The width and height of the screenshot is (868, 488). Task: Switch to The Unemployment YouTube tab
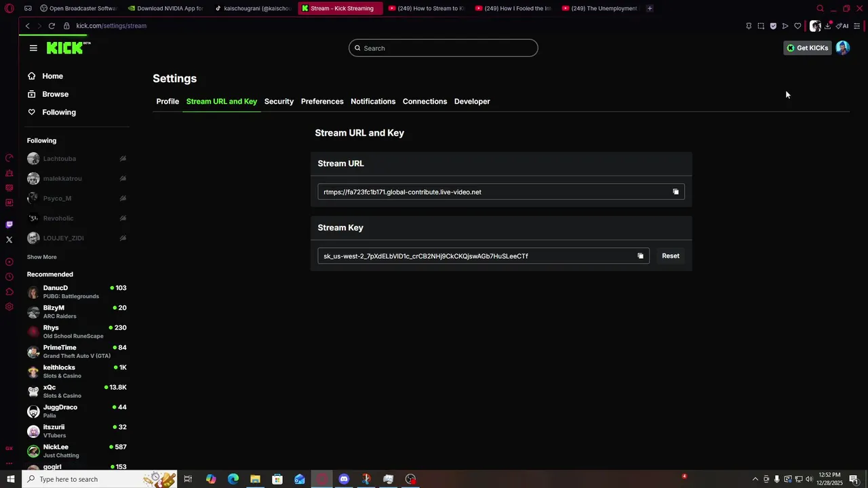(600, 8)
